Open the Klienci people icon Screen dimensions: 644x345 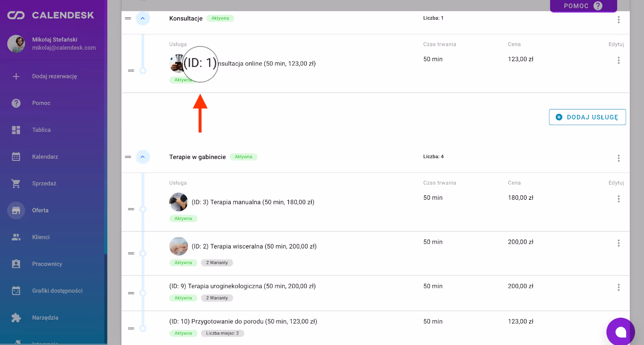click(x=16, y=237)
